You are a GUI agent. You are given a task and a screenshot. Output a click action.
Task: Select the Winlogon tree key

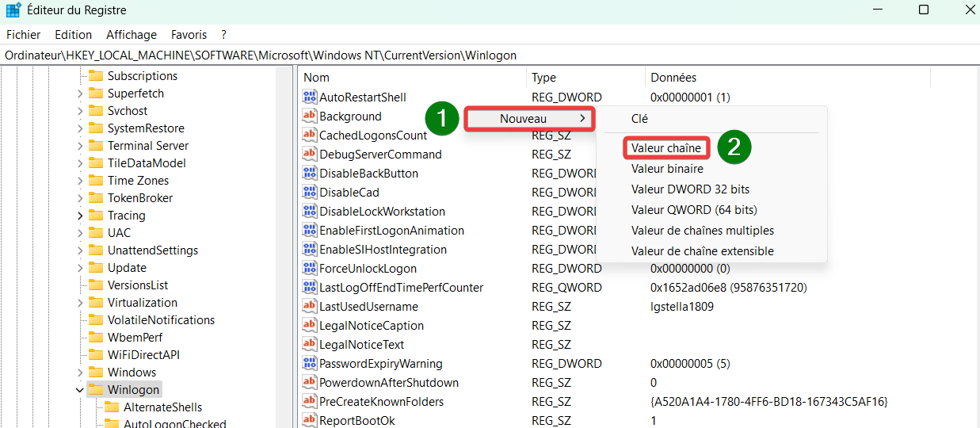(x=133, y=390)
